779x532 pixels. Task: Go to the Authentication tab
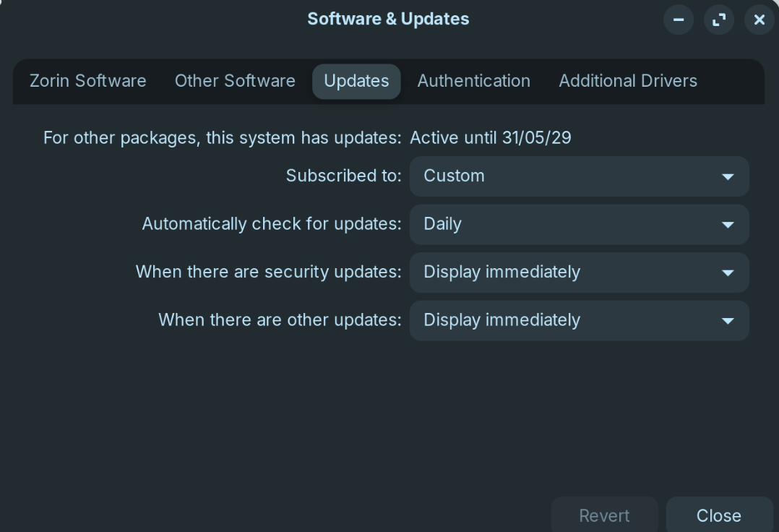[x=473, y=81]
